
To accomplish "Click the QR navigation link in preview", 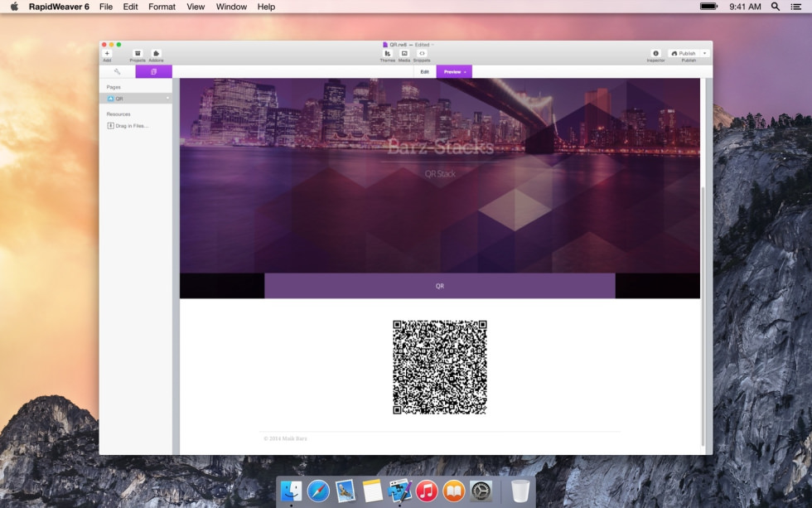I will [440, 286].
